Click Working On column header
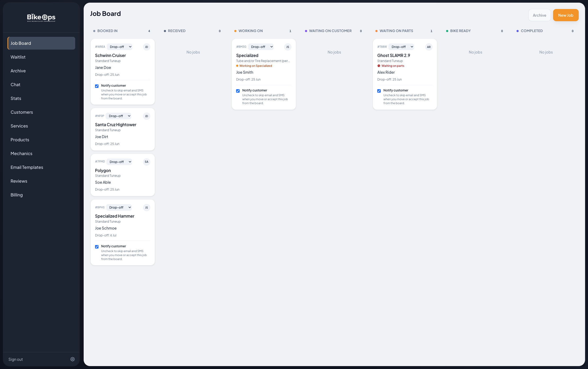The image size is (588, 369). (250, 31)
